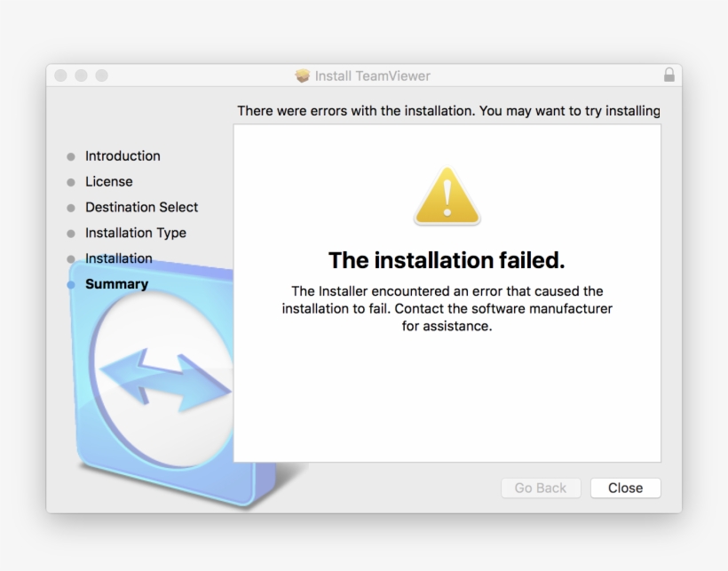Select the Installation step
This screenshot has width=728, height=571.
coord(119,258)
